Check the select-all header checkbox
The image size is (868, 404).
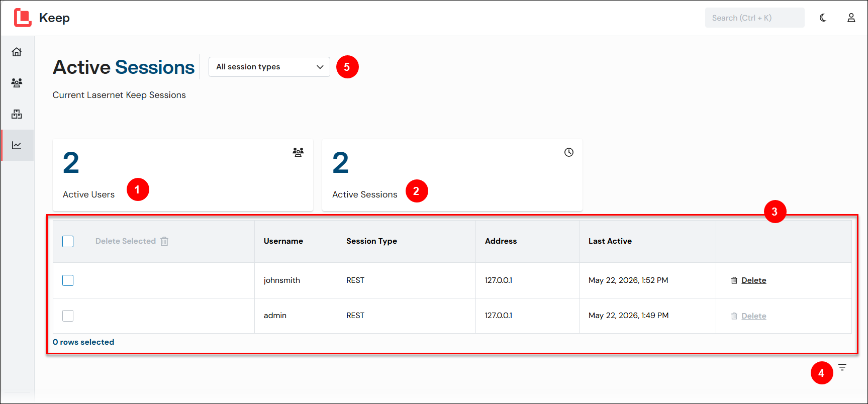click(68, 241)
